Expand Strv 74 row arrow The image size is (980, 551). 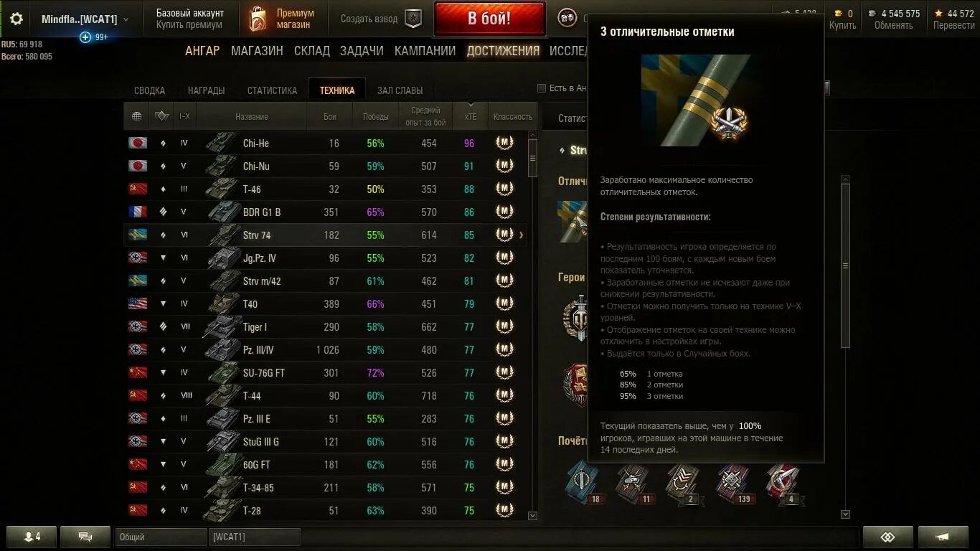522,235
